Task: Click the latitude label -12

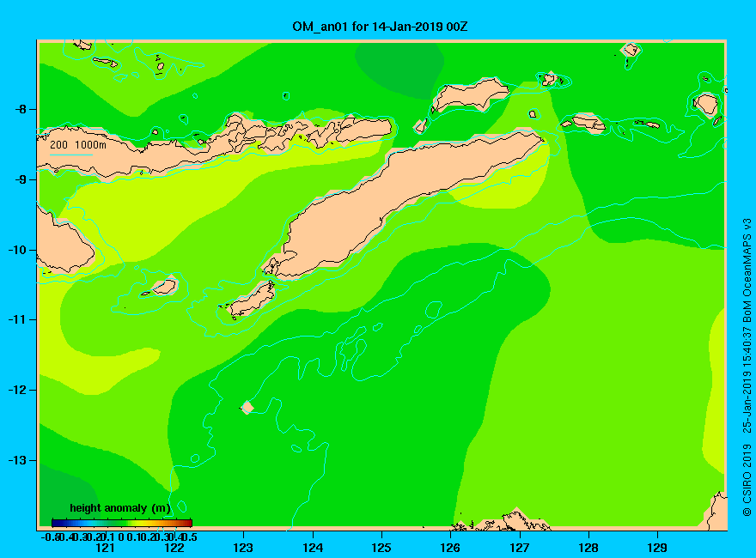Action: pos(18,390)
